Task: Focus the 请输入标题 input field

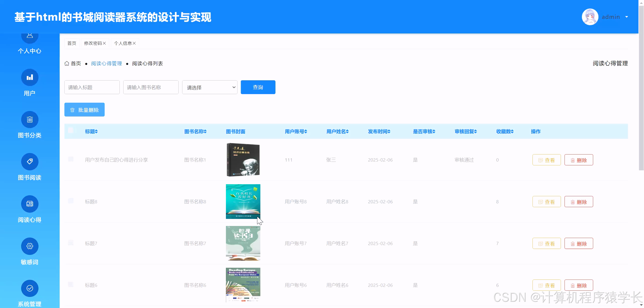Action: click(92, 87)
